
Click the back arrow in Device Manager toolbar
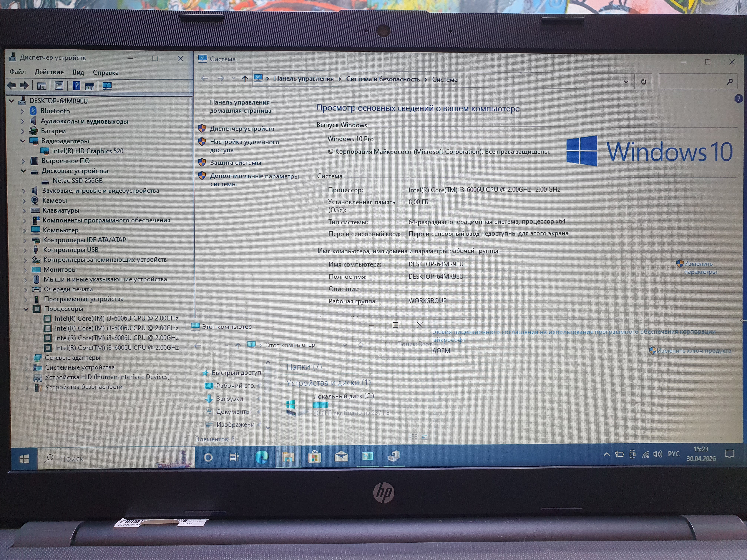click(11, 85)
